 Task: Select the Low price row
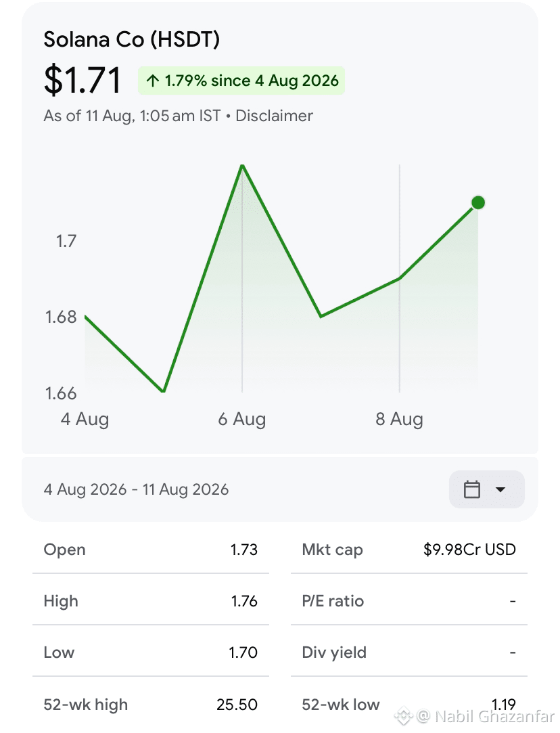click(x=150, y=652)
